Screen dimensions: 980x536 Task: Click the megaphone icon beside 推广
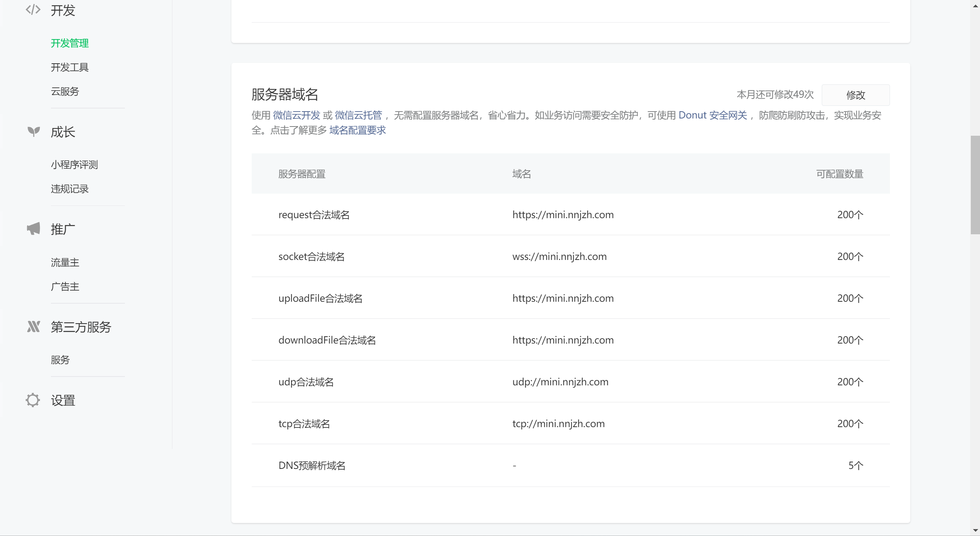(34, 229)
